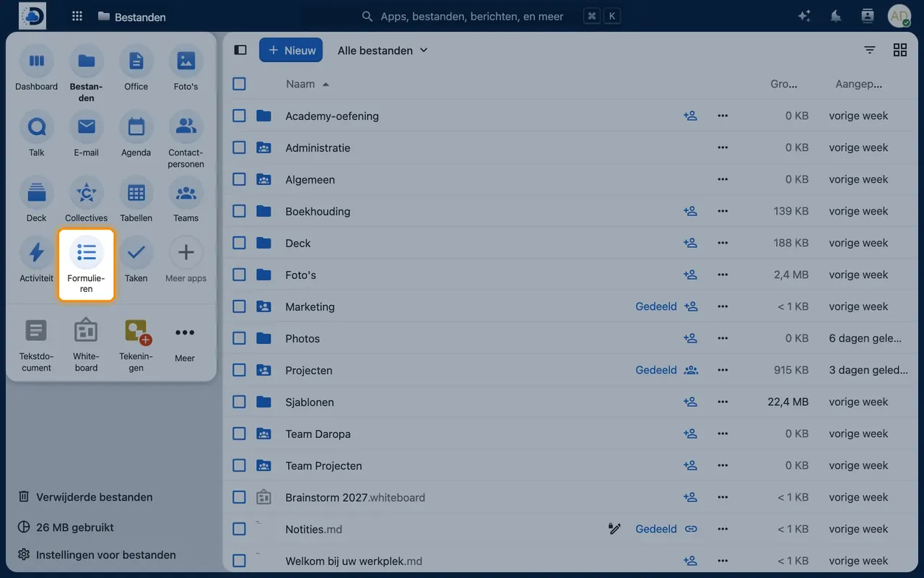924x578 pixels.
Task: Open the Dashboard app
Action: click(x=36, y=69)
